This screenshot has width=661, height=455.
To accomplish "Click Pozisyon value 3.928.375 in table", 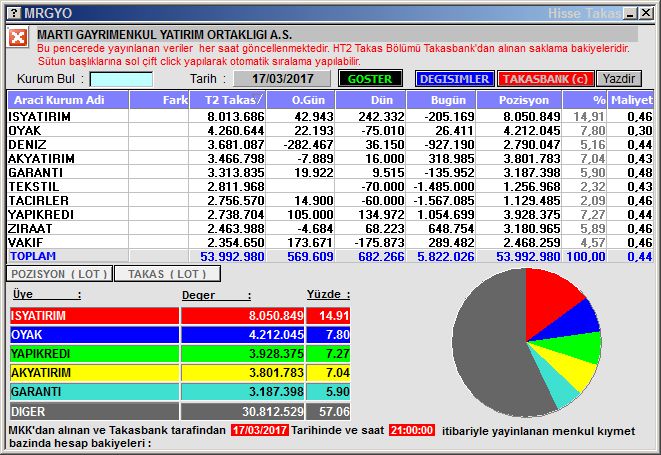I will click(x=532, y=214).
